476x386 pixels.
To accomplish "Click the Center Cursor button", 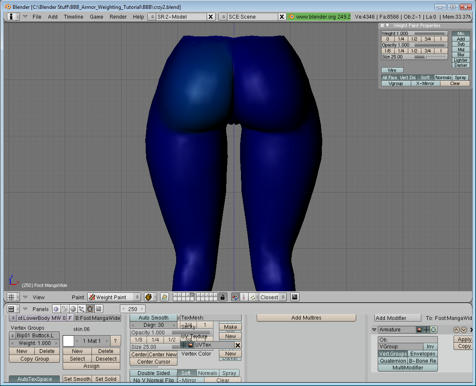I will (x=153, y=362).
